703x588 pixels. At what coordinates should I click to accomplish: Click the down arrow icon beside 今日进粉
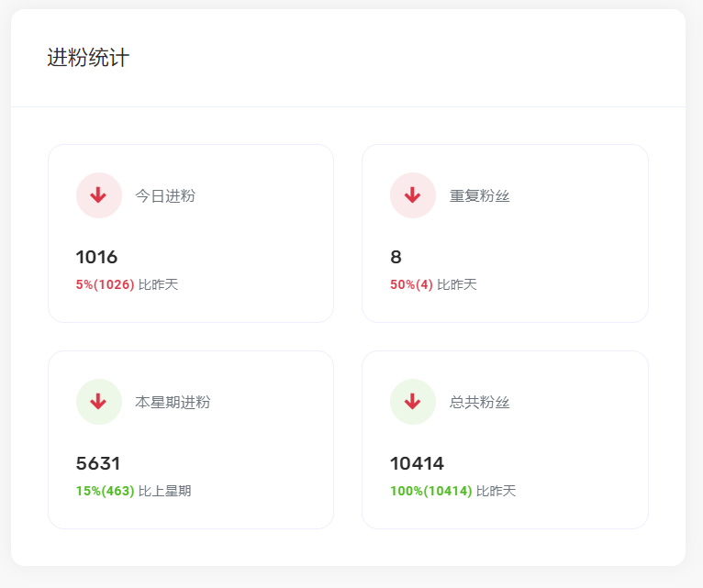pyautogui.click(x=99, y=195)
